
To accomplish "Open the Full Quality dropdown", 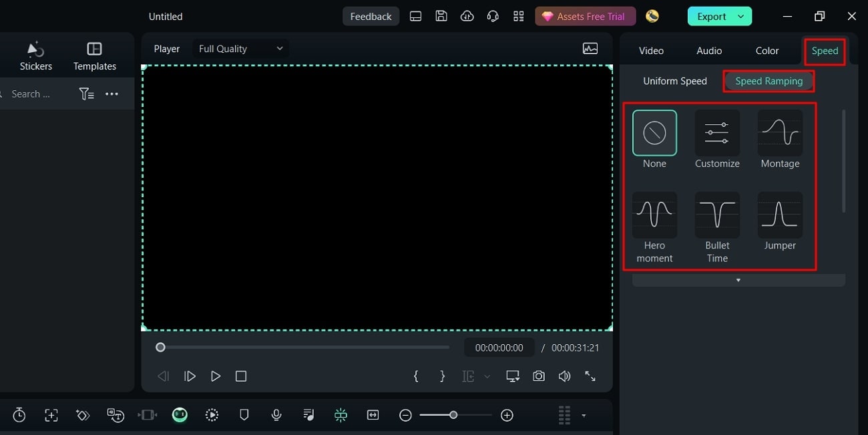I will (x=240, y=49).
